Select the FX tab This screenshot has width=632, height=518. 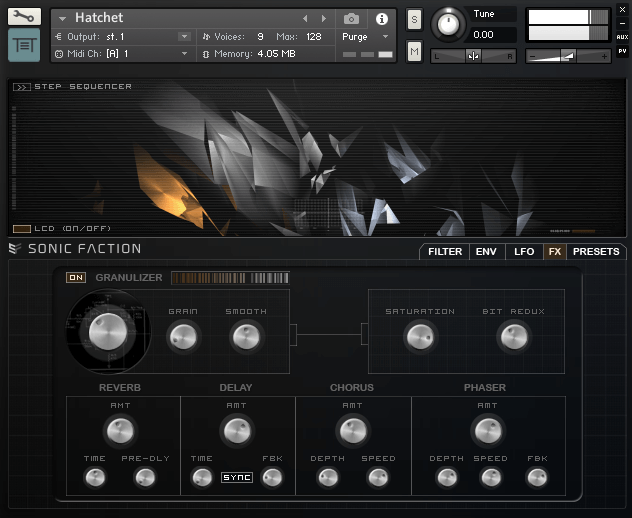555,252
